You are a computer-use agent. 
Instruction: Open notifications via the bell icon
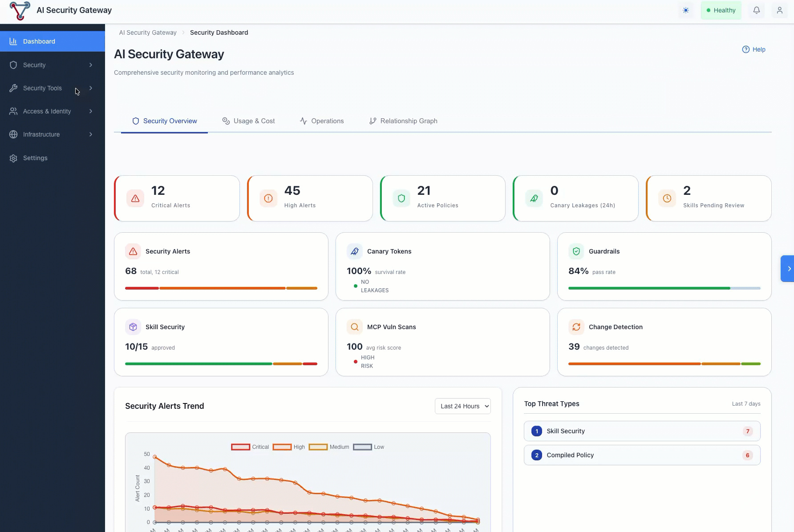tap(757, 10)
